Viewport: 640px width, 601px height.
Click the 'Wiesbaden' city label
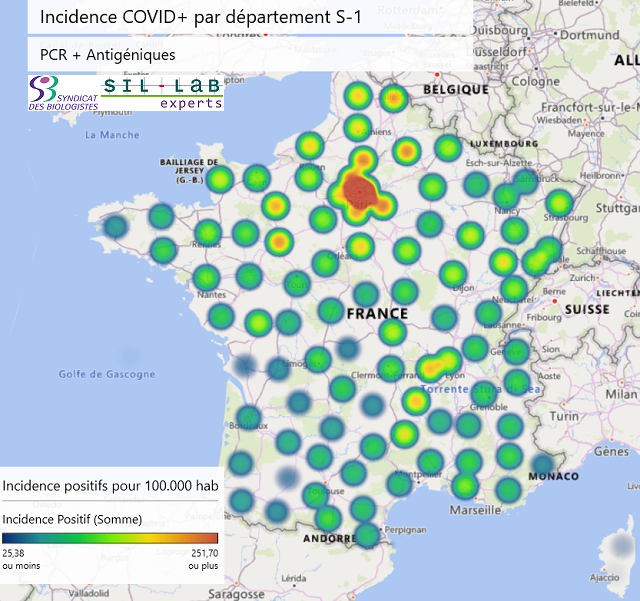pos(559,120)
